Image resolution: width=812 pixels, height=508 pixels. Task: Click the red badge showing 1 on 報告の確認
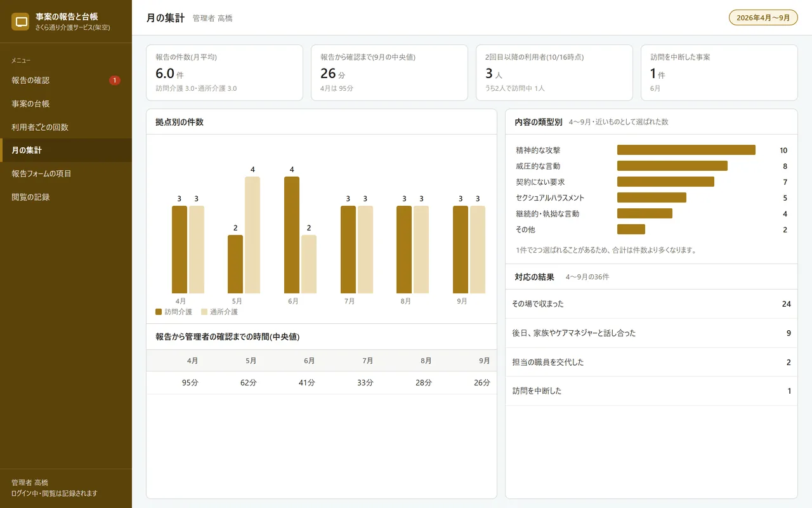[114, 80]
